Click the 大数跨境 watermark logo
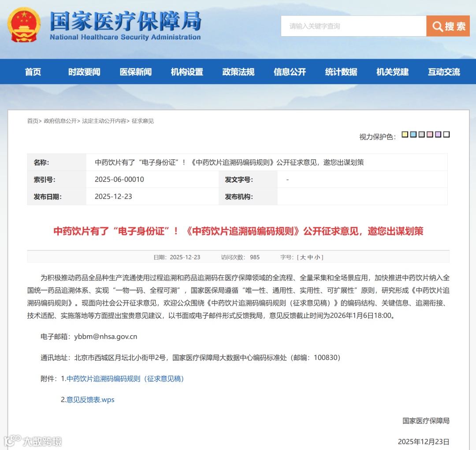Viewport: 476px width, 450px height. click(33, 440)
